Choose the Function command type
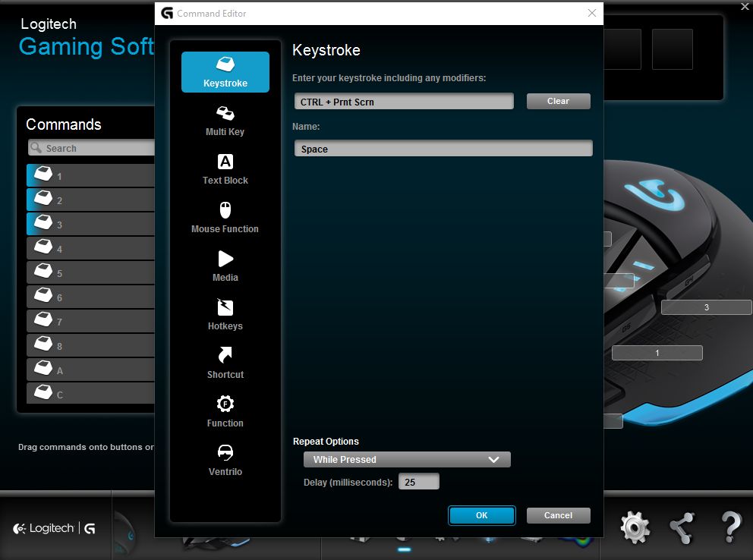 coord(225,412)
